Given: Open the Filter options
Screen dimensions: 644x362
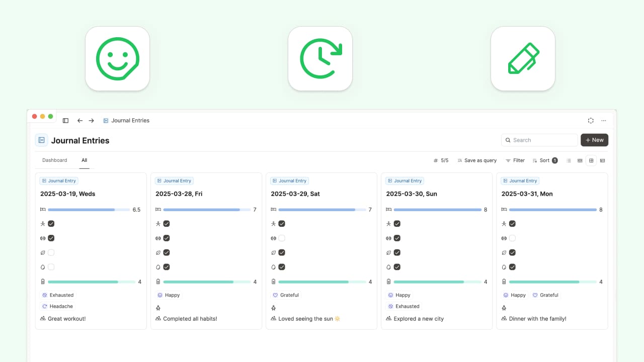Looking at the screenshot, I should [x=515, y=160].
